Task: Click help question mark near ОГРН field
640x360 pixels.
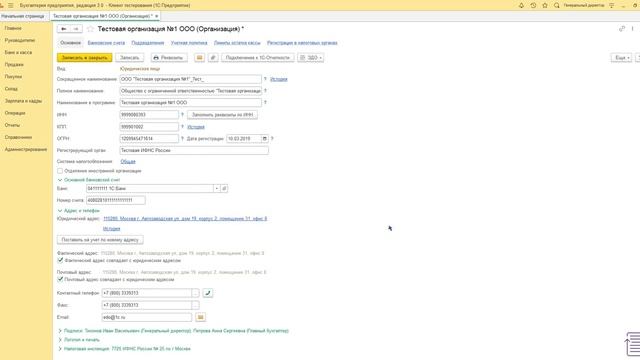Action: click(x=182, y=139)
